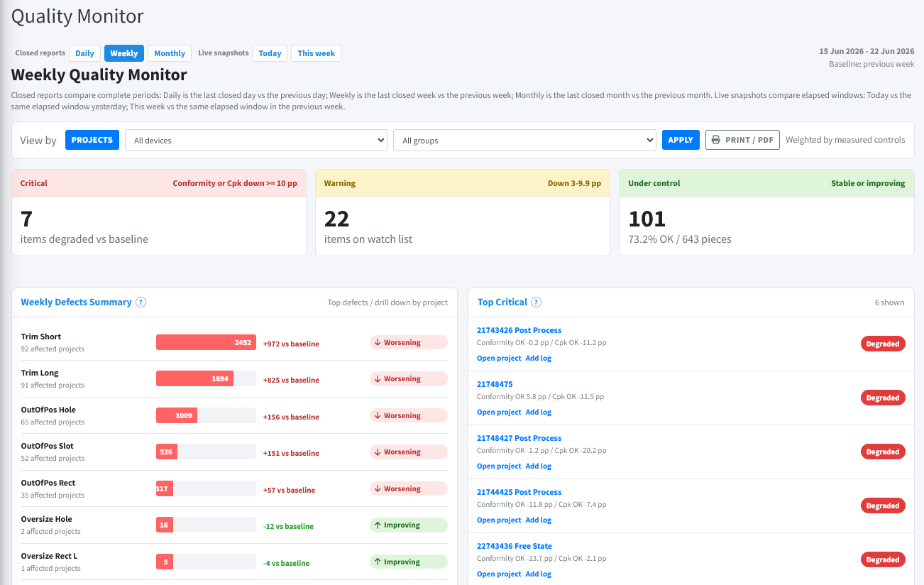Select the Daily closed reports tab
Image resolution: width=924 pixels, height=585 pixels.
tap(84, 53)
